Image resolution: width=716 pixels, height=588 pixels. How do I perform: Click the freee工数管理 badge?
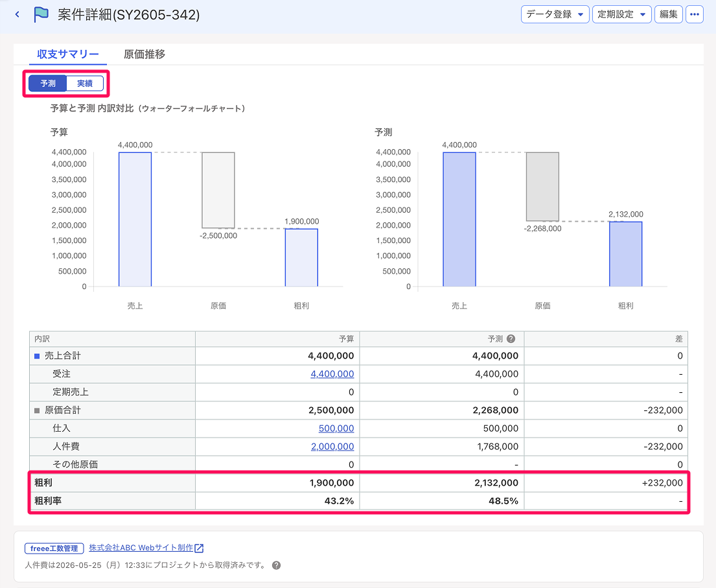tap(54, 548)
